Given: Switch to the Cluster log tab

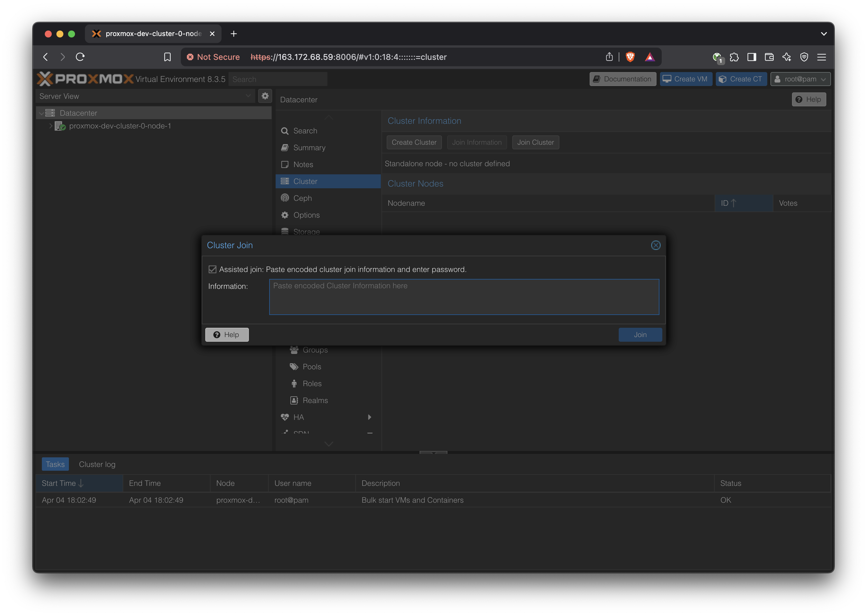Looking at the screenshot, I should point(97,464).
